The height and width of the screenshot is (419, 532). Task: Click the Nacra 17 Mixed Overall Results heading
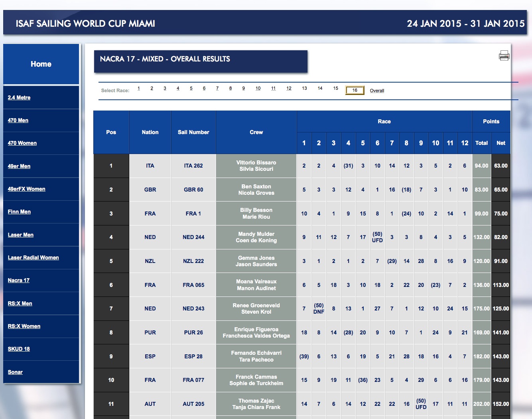click(x=165, y=59)
